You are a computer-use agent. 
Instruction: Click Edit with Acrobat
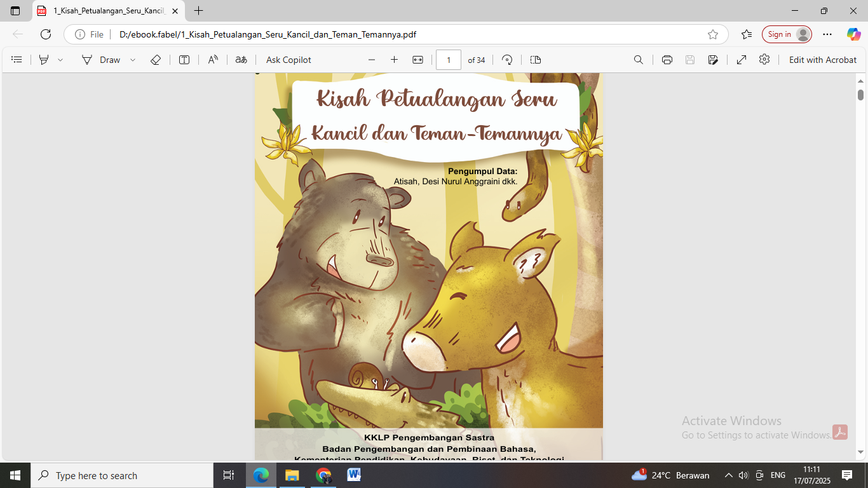[x=824, y=60]
